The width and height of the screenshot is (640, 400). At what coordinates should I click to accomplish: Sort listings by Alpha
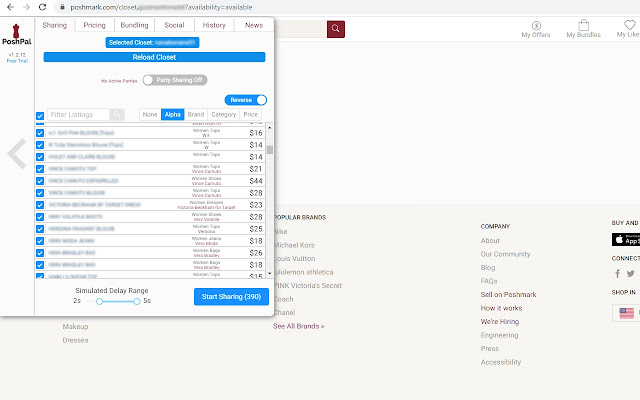click(x=173, y=114)
